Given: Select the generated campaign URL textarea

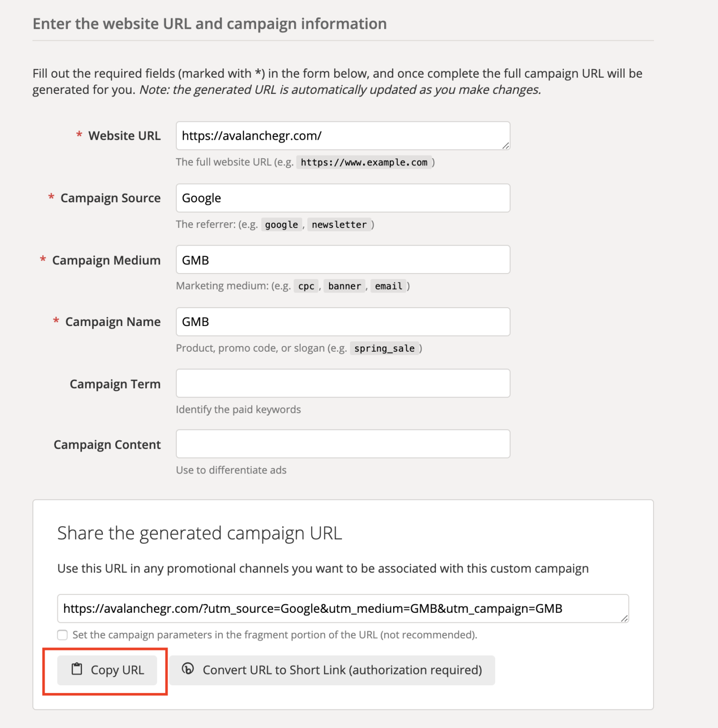Looking at the screenshot, I should [x=342, y=608].
